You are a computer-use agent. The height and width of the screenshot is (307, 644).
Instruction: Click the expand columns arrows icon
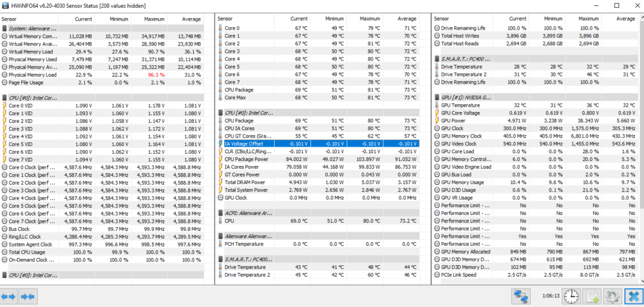tap(9, 296)
